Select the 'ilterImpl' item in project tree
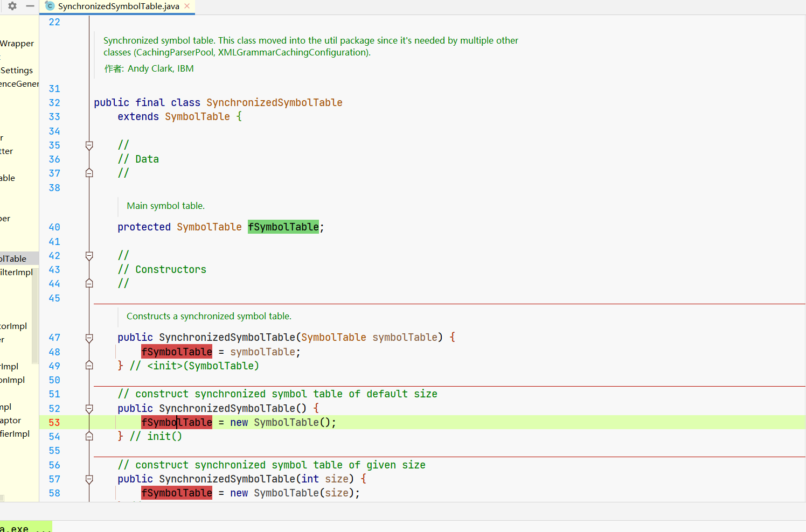806x532 pixels. pyautogui.click(x=16, y=272)
